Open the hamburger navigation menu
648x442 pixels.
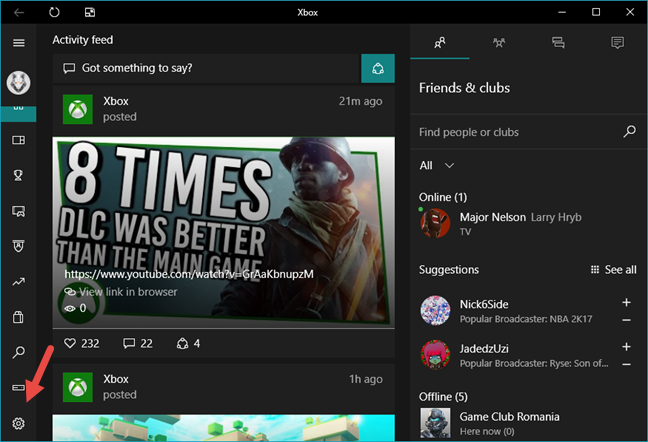[19, 43]
